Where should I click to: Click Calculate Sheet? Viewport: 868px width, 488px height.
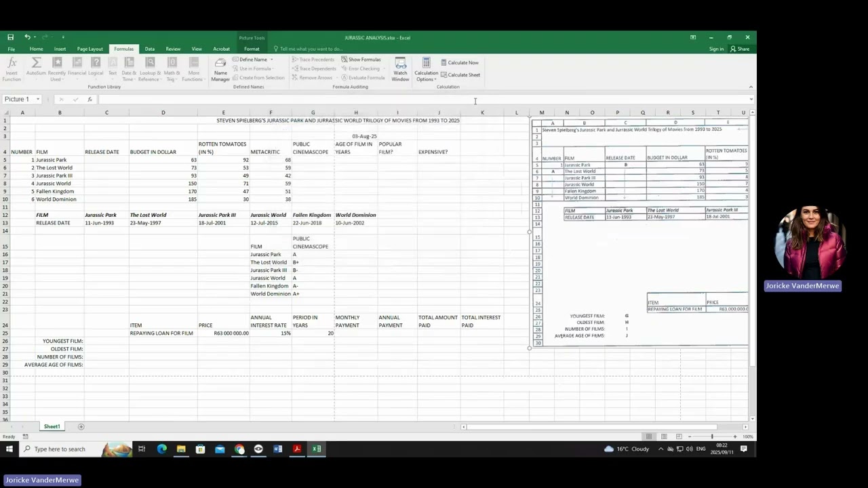pyautogui.click(x=460, y=75)
